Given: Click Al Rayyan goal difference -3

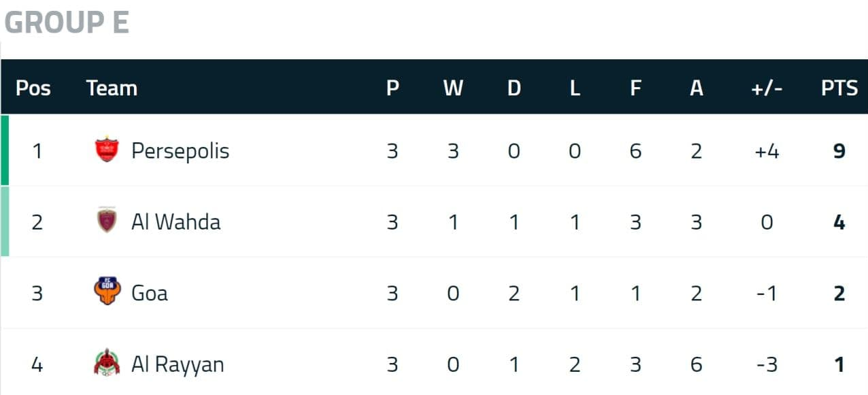Looking at the screenshot, I should pyautogui.click(x=766, y=364).
